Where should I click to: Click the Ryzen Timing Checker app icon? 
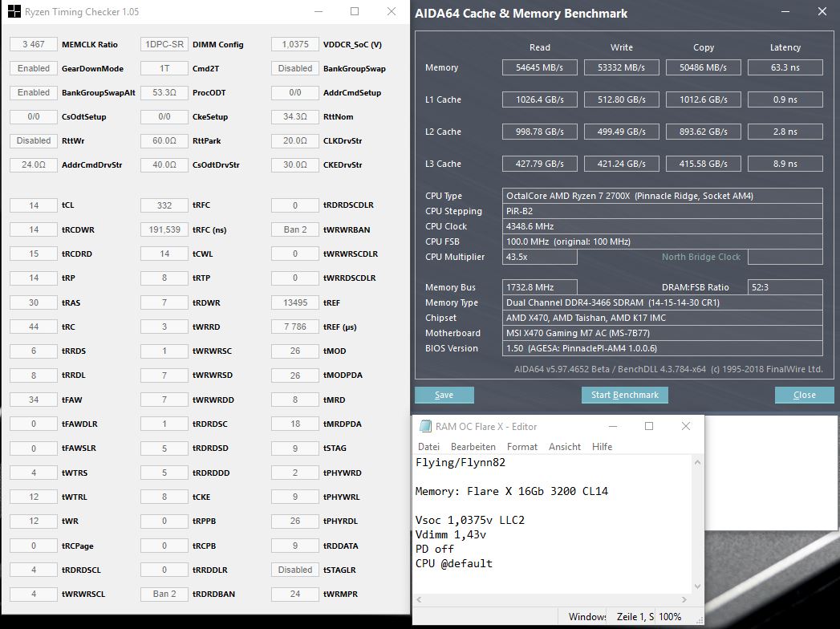tap(14, 12)
